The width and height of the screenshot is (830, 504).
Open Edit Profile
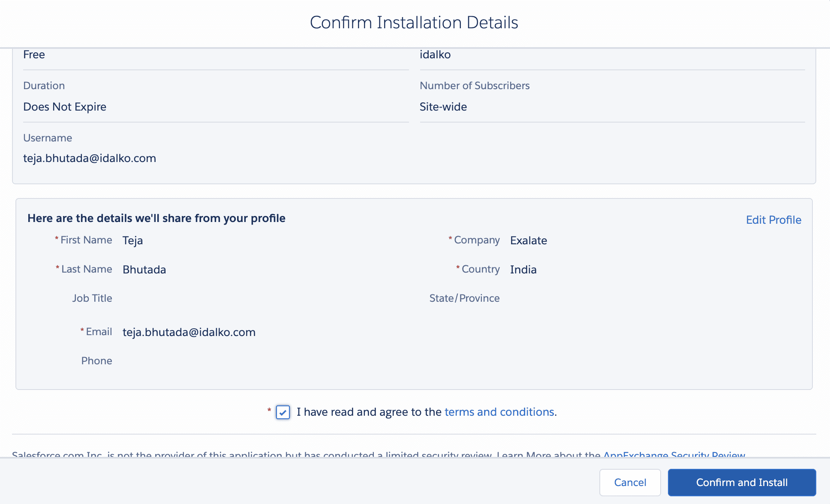tap(773, 220)
